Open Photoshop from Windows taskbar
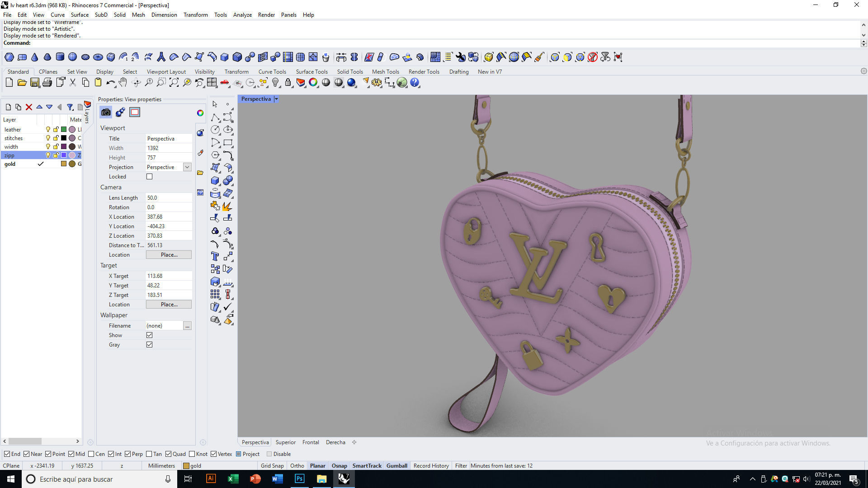The width and height of the screenshot is (868, 488). (299, 479)
